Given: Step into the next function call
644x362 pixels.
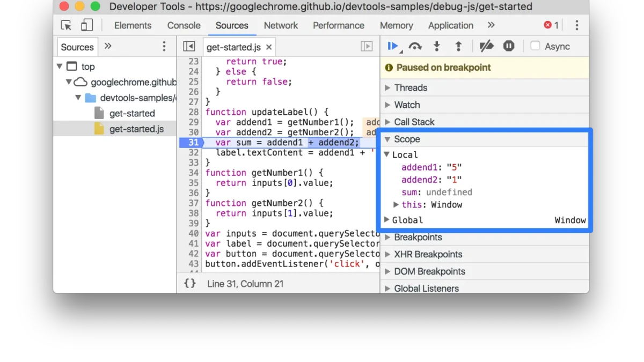Looking at the screenshot, I should click(437, 47).
